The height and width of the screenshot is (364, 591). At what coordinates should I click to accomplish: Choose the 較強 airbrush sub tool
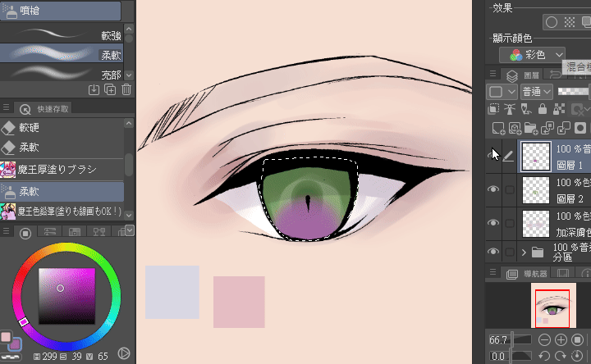tap(62, 34)
